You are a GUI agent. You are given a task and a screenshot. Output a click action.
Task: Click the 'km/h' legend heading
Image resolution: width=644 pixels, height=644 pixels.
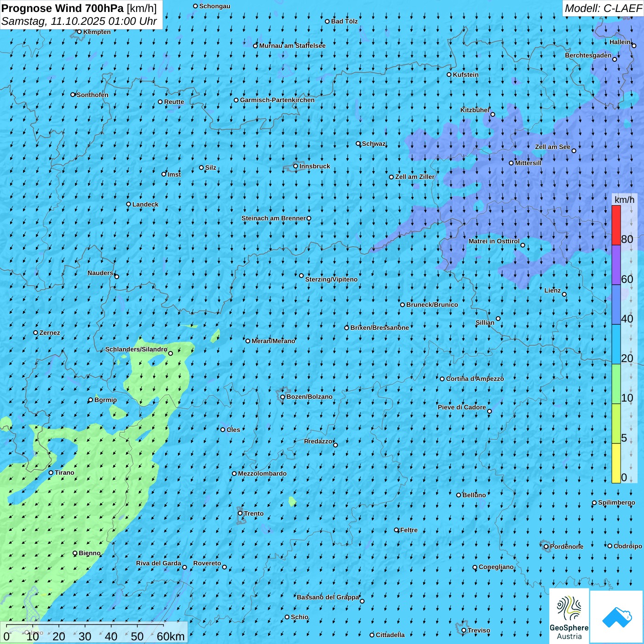[624, 200]
